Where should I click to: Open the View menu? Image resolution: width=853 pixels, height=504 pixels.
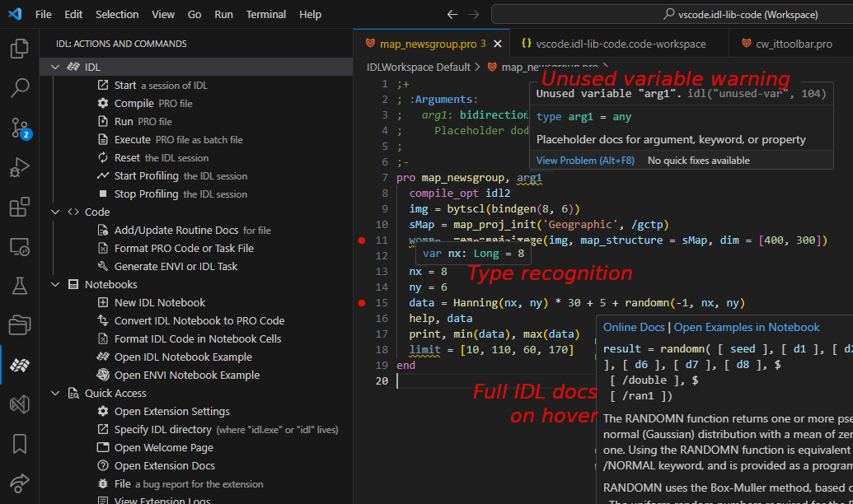tap(163, 15)
